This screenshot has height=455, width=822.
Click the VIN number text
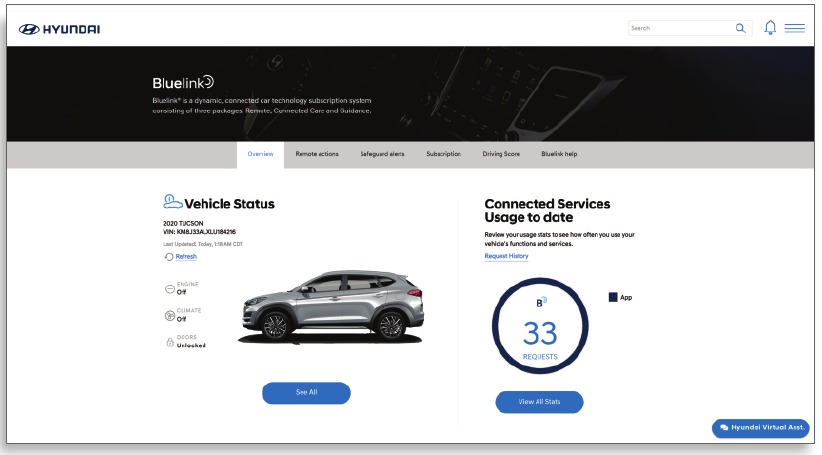click(199, 232)
